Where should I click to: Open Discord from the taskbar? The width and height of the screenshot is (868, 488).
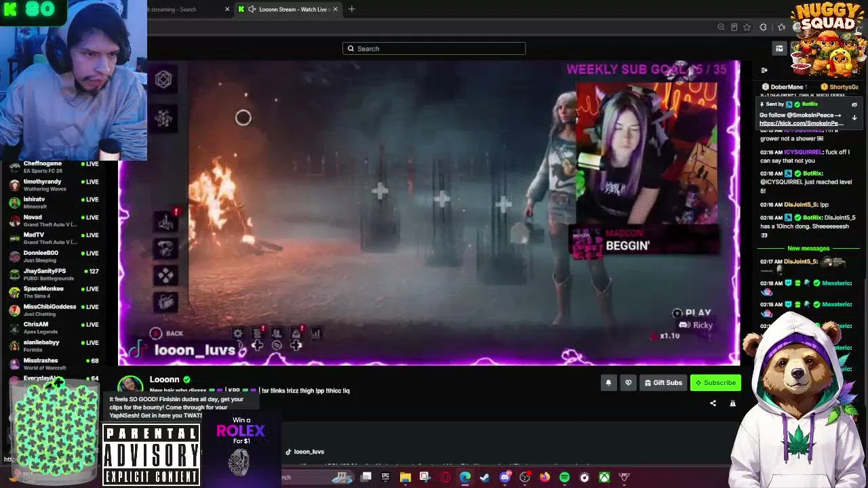[505, 477]
